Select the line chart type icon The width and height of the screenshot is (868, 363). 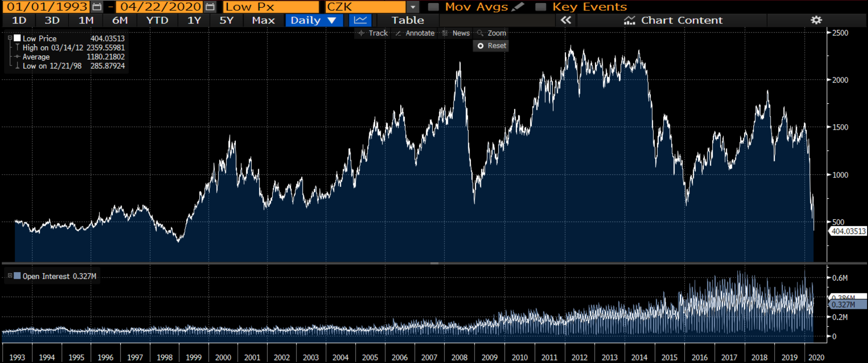pyautogui.click(x=360, y=20)
